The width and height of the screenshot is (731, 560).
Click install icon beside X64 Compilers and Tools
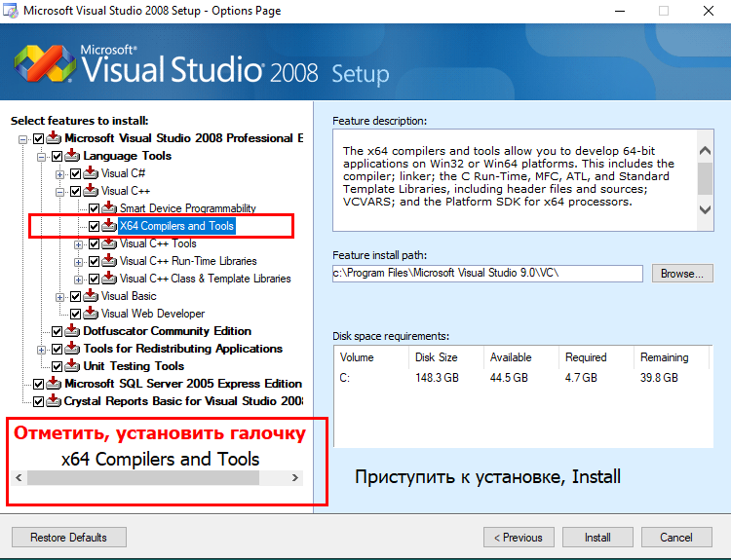109,226
